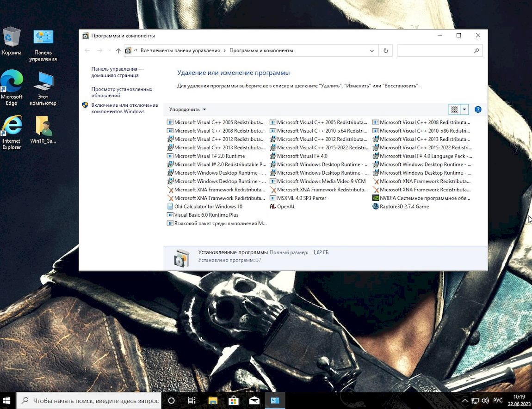Open File Explorer from the taskbar

click(213, 400)
